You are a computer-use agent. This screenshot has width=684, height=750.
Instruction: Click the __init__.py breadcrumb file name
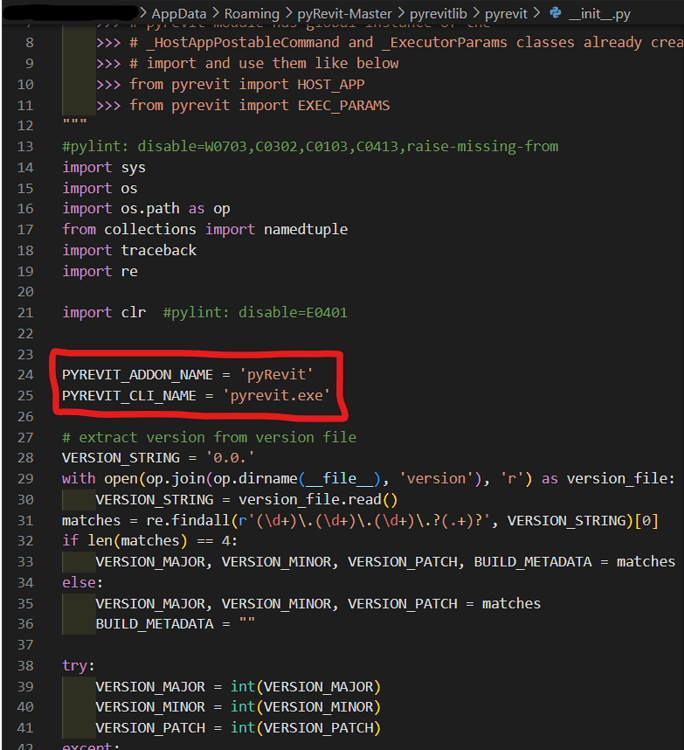[600, 13]
